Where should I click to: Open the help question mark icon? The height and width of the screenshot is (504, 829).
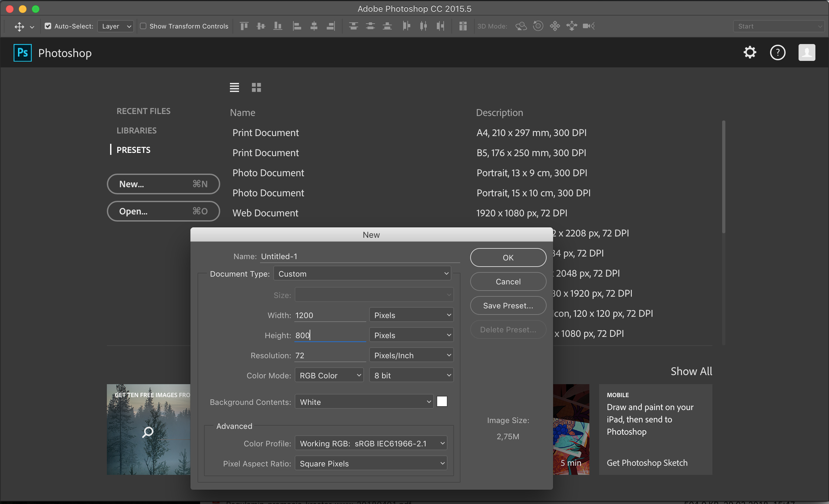pyautogui.click(x=777, y=52)
